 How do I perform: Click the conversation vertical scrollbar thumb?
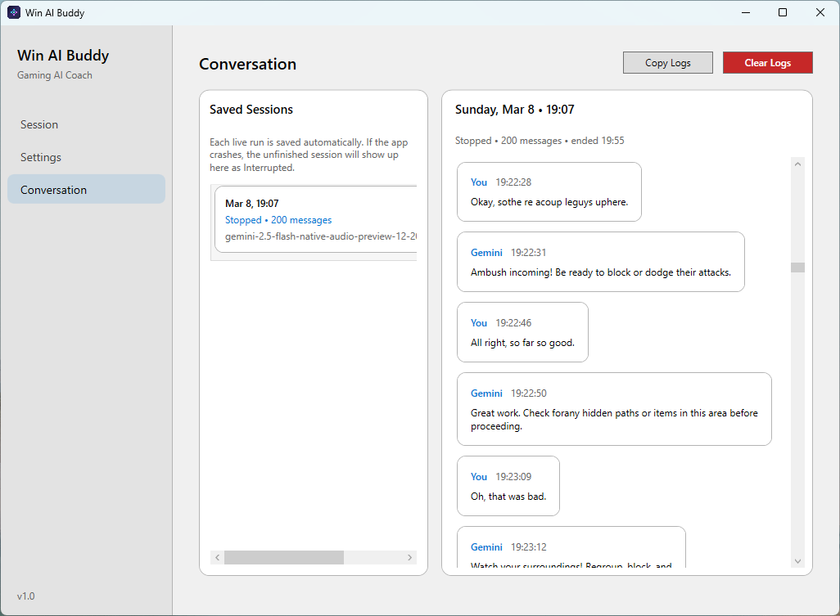click(797, 268)
